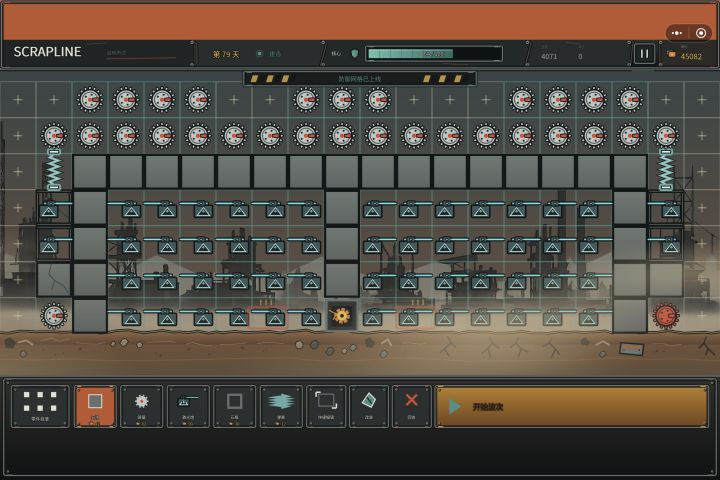Click the striped defense grid banner
Image resolution: width=720 pixels, height=480 pixels.
click(x=360, y=79)
